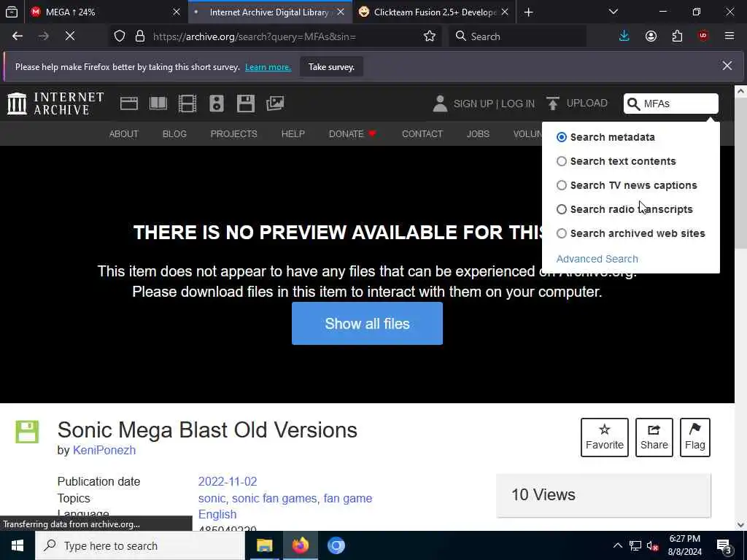Open a new tab with plus button
747x560 pixels.
[x=528, y=12]
